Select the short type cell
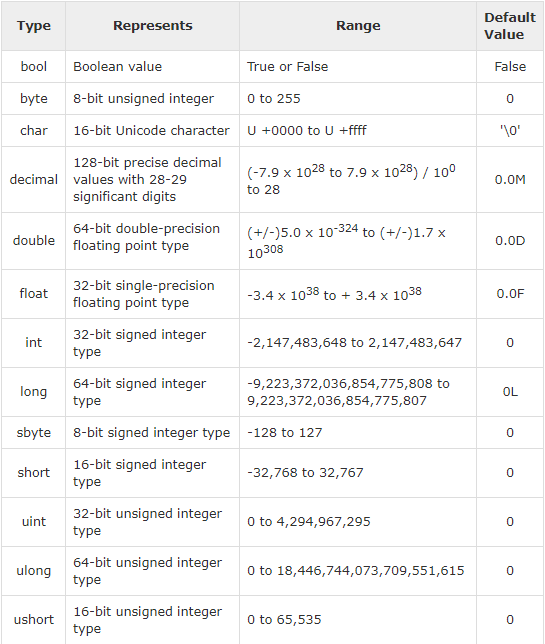Screen dimensions: 545x644 click(33, 473)
